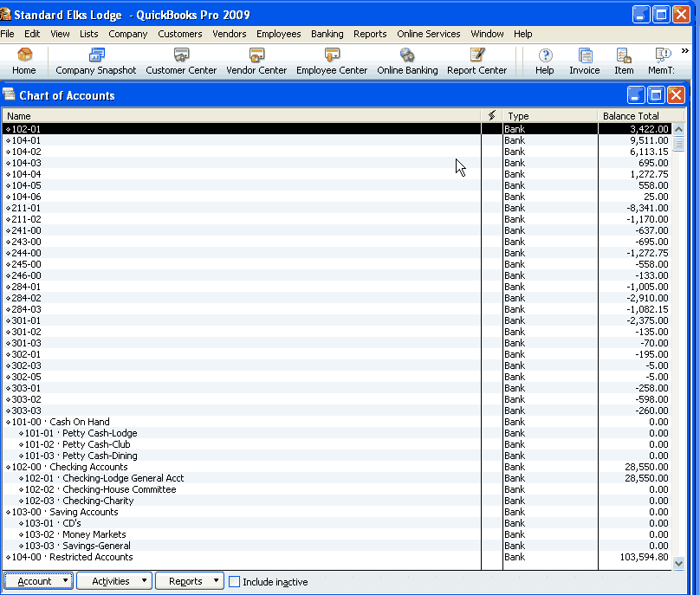Open the Customer Center icon

[x=181, y=61]
